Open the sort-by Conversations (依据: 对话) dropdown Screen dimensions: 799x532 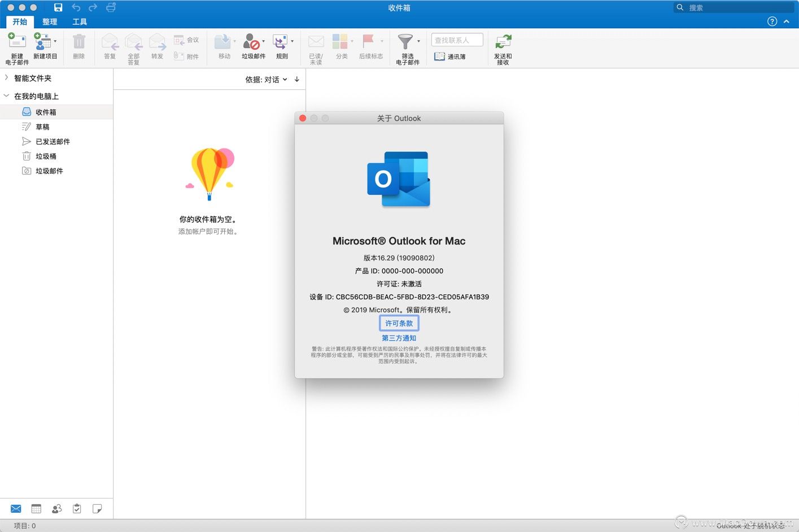[x=266, y=80]
